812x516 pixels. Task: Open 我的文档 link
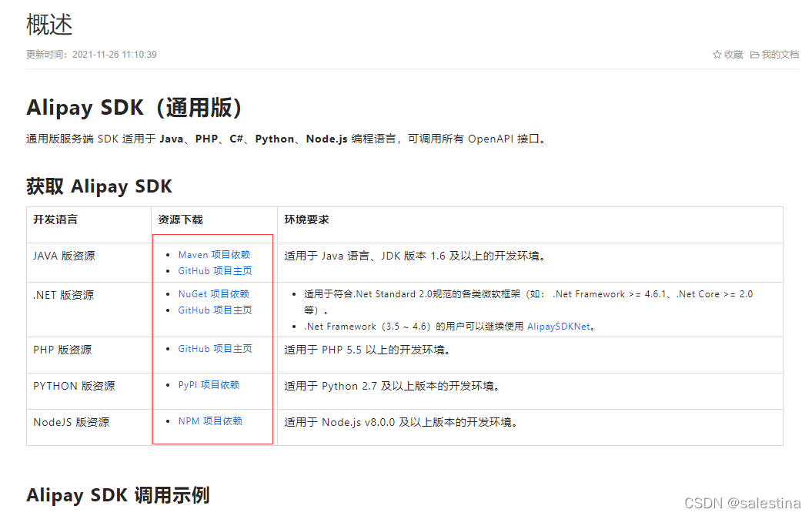tap(780, 55)
